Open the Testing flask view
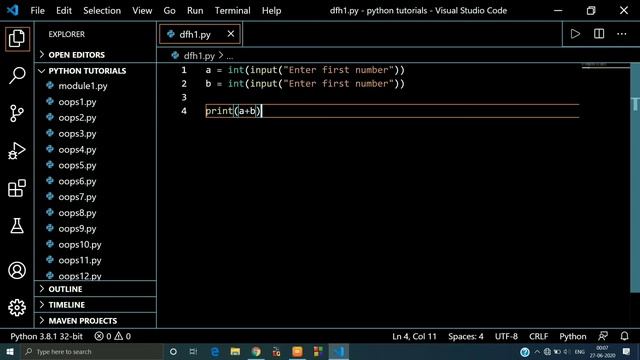Screen dimensions: 640x360 pyautogui.click(x=17, y=225)
